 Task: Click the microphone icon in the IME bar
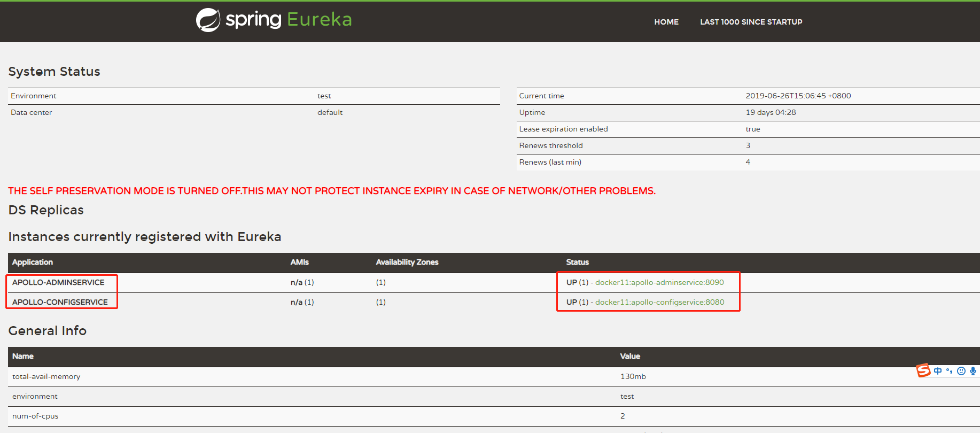[x=973, y=371]
